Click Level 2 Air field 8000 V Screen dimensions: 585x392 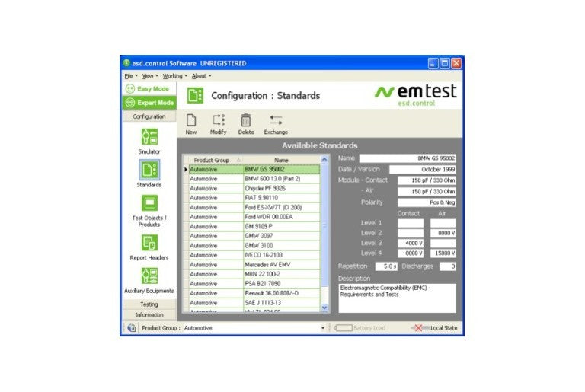pos(443,233)
